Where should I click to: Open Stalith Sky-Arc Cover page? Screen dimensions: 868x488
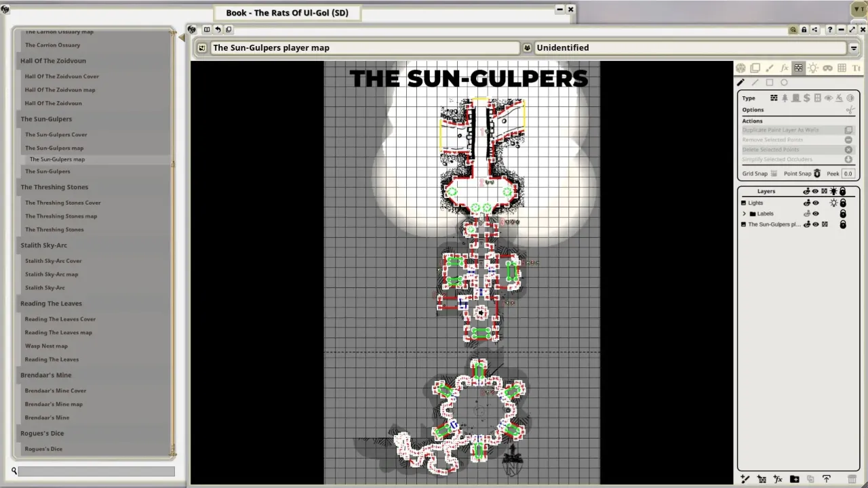click(53, 261)
